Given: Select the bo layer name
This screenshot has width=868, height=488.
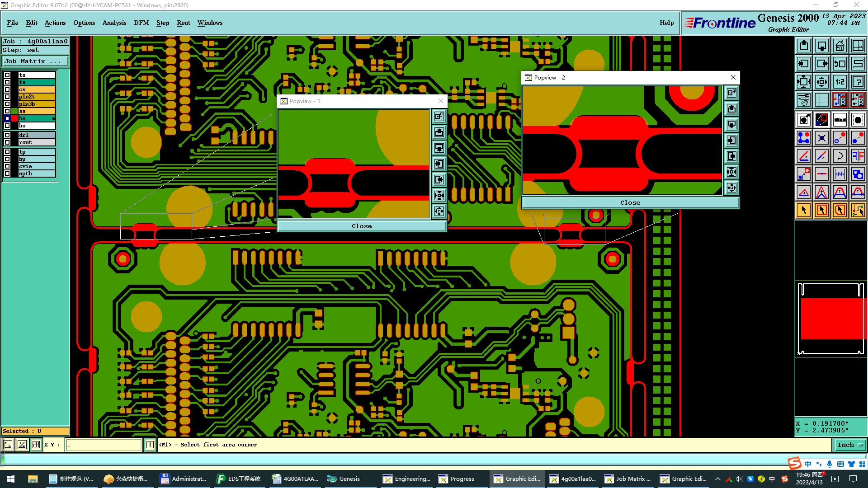Looking at the screenshot, I should pyautogui.click(x=37, y=126).
